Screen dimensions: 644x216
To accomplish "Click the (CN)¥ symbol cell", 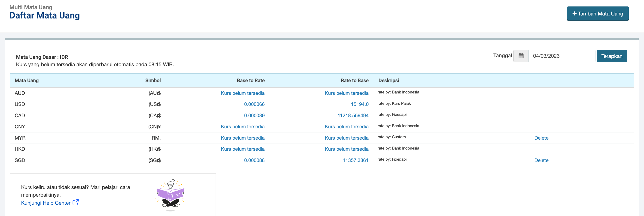I will pos(155,127).
